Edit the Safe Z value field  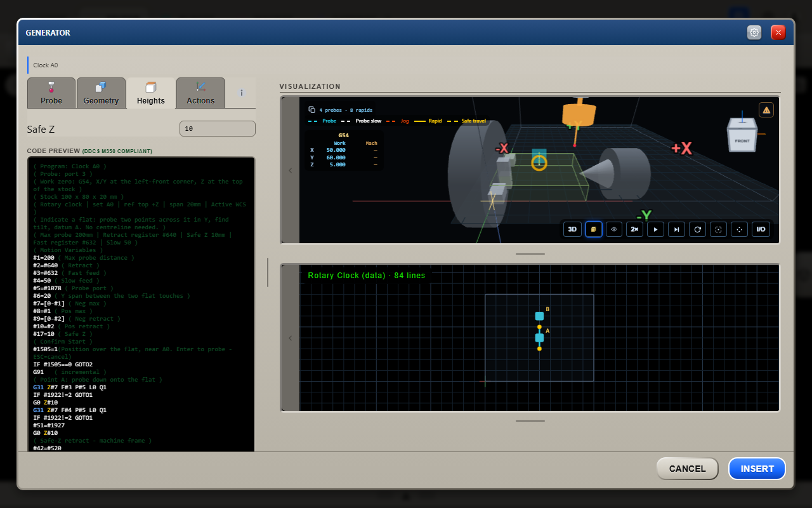[218, 129]
